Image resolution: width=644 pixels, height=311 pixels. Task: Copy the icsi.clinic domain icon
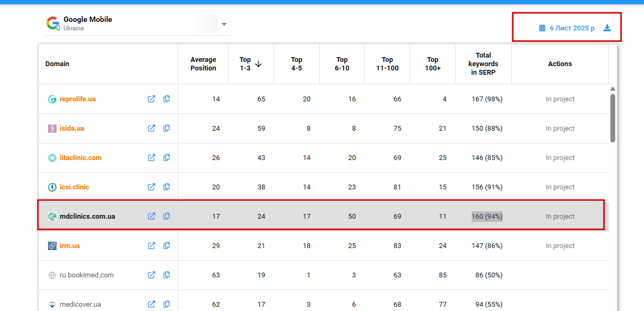pyautogui.click(x=166, y=187)
